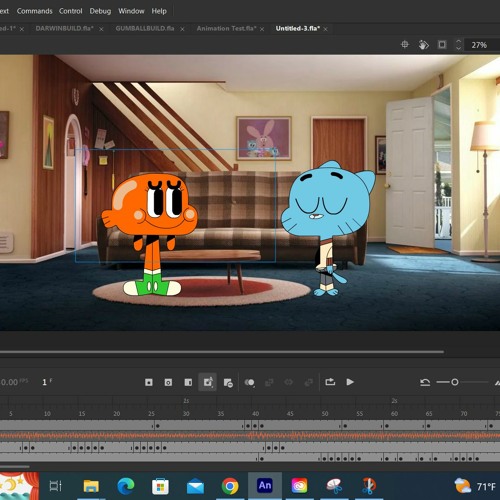Close the Animation Test.fla document tab

click(262, 29)
